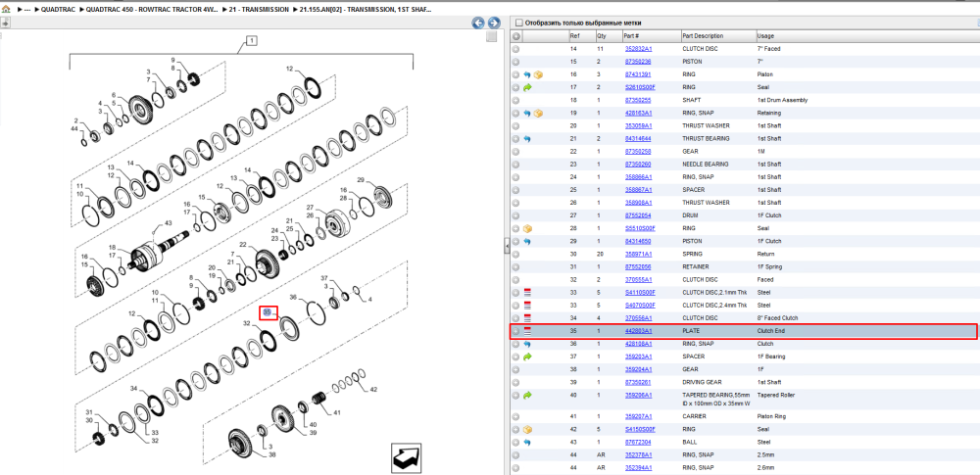The width and height of the screenshot is (980, 475).
Task: Toggle the 'Отобразить только выбранные метки' checkbox
Action: (x=517, y=23)
